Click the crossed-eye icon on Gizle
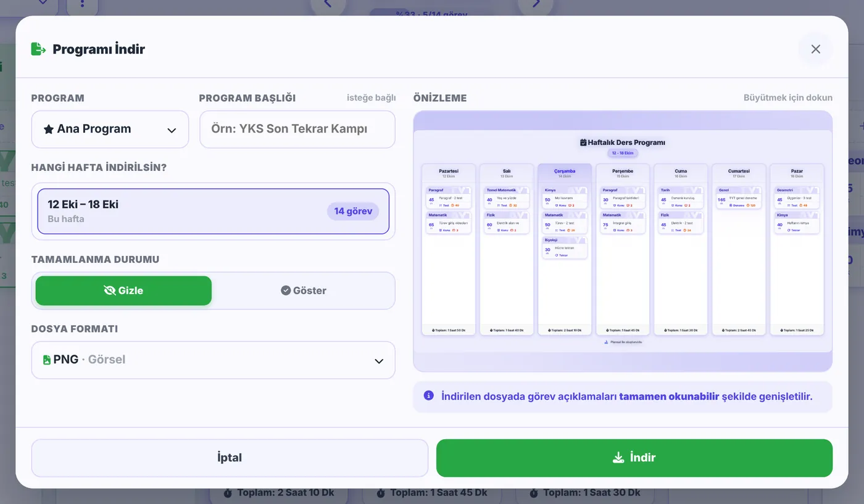The image size is (864, 504). click(x=110, y=291)
